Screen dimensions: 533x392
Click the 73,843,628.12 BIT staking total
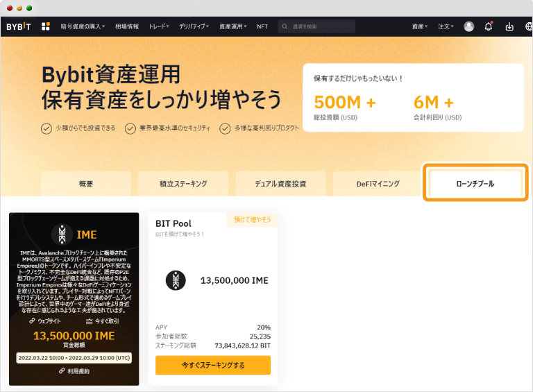tap(242, 346)
